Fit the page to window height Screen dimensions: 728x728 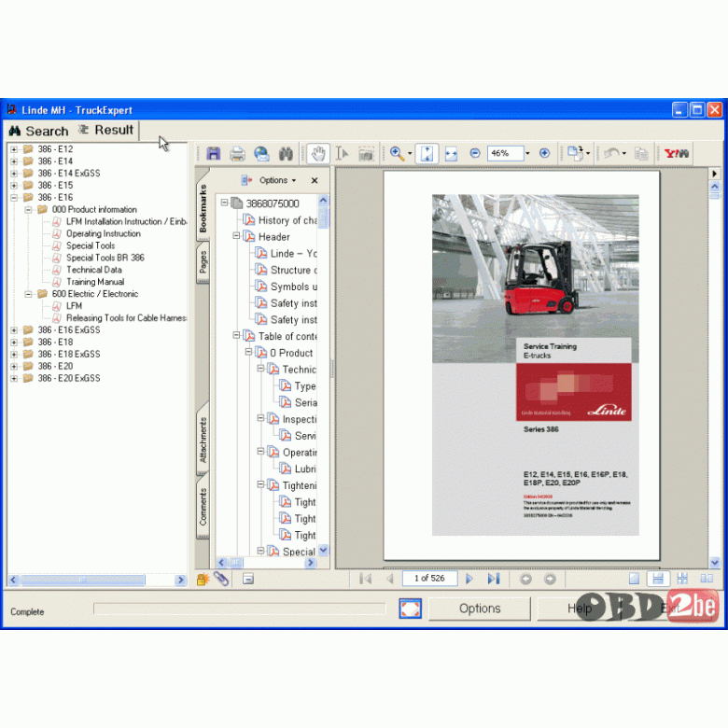tap(427, 154)
